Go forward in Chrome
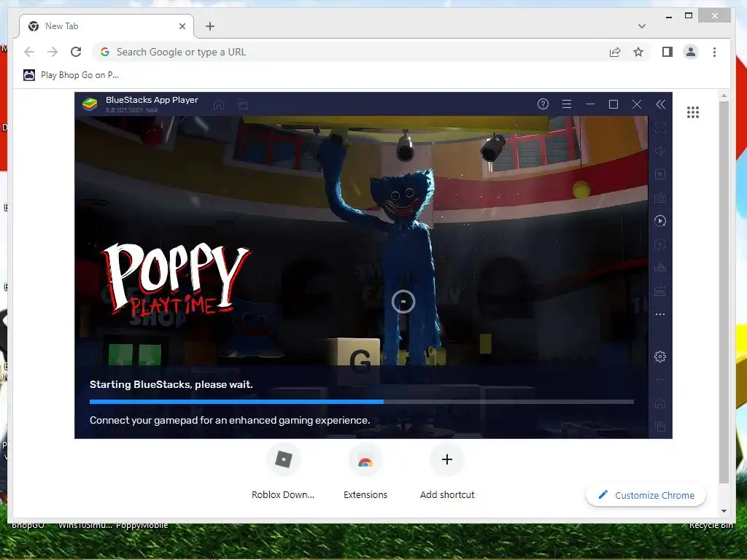 pos(53,52)
